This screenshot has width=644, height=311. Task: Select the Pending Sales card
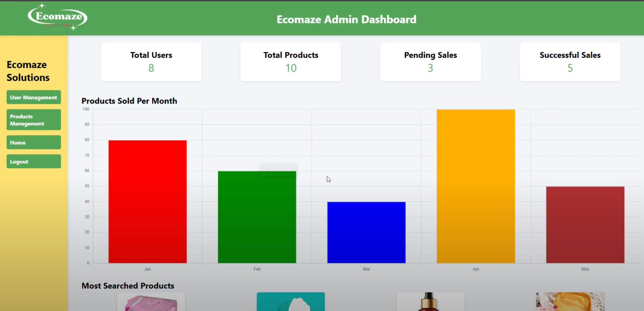[x=430, y=62]
